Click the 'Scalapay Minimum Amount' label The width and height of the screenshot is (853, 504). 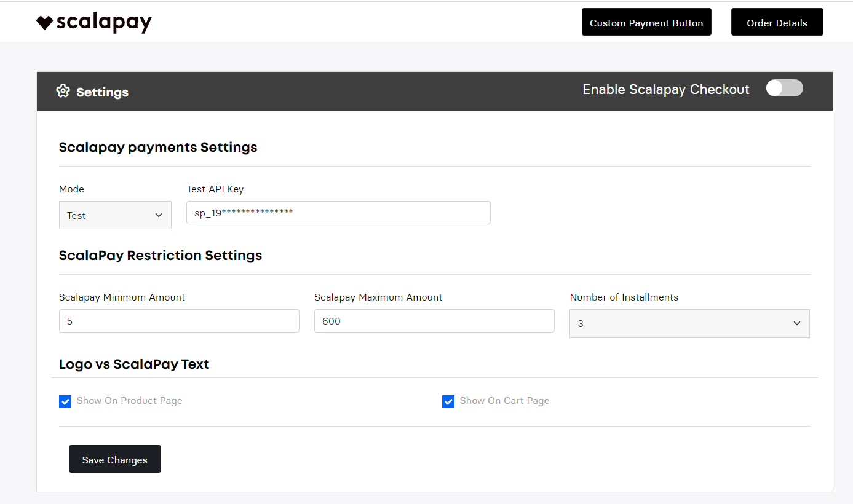(122, 297)
